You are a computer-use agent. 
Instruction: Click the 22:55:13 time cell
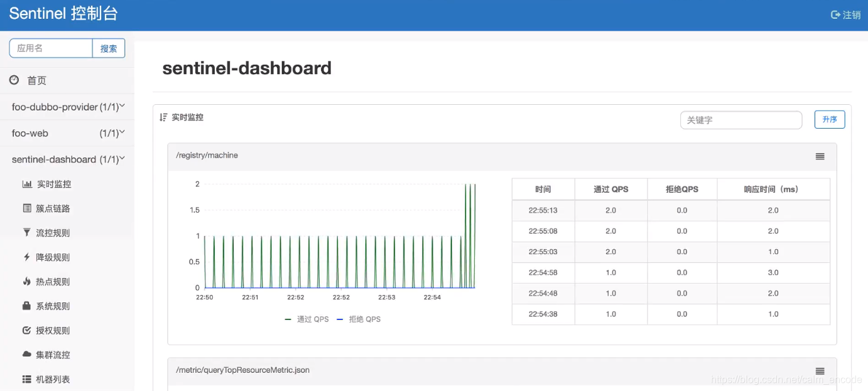[543, 210]
